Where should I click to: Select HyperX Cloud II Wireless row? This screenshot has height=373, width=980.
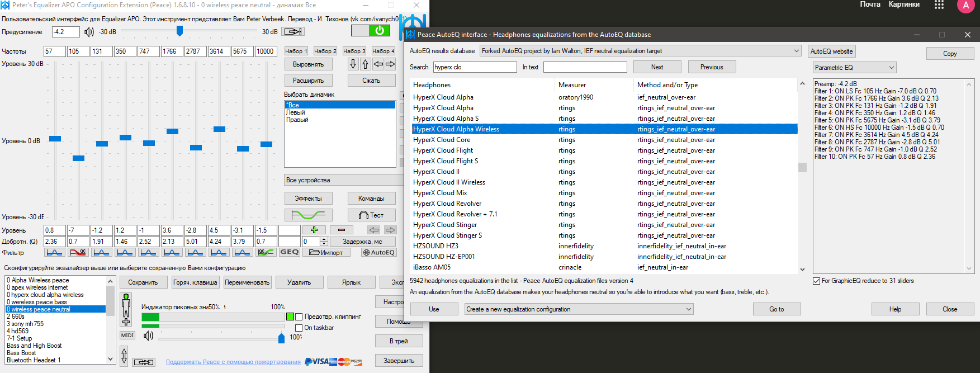click(604, 182)
